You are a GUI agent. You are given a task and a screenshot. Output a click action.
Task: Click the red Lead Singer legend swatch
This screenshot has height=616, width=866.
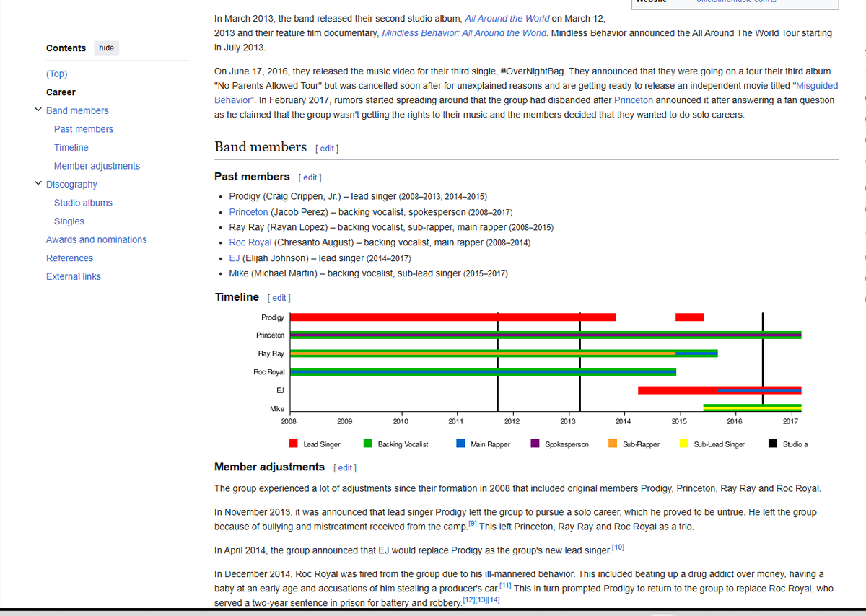(x=294, y=444)
